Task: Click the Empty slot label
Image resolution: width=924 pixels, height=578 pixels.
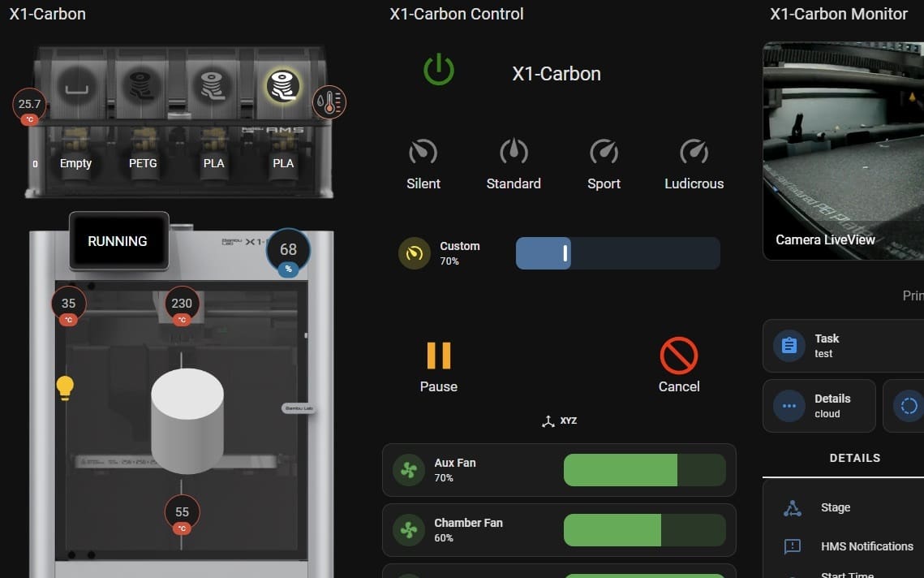Action: (75, 163)
